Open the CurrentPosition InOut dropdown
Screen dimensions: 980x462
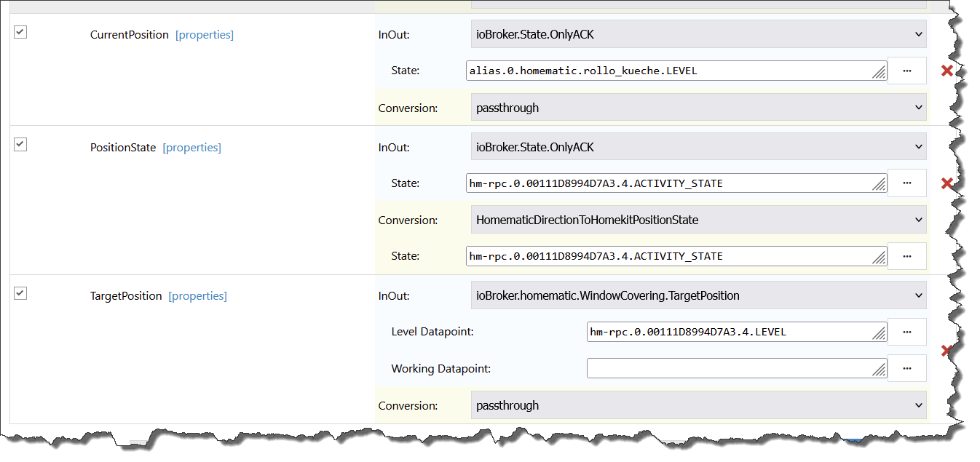tap(698, 33)
